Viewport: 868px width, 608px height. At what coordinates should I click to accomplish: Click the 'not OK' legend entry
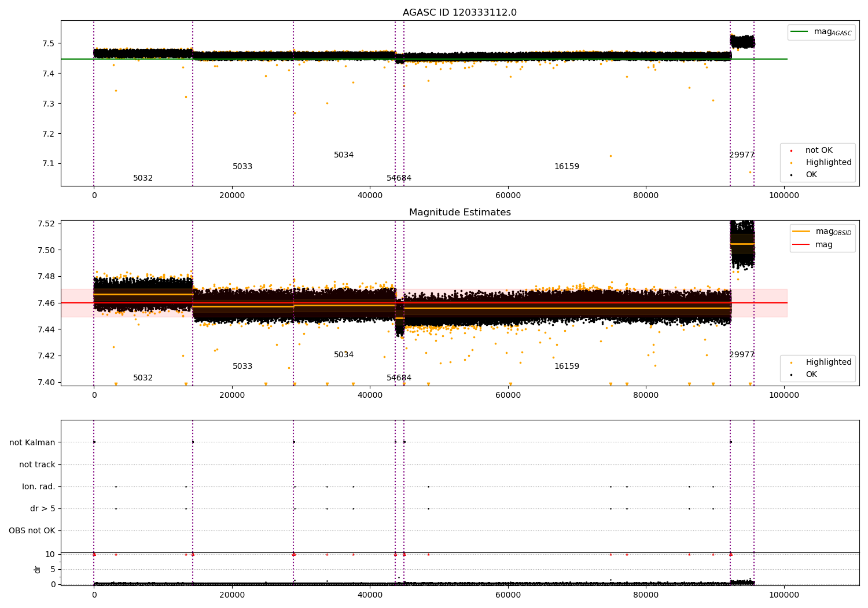coord(819,151)
